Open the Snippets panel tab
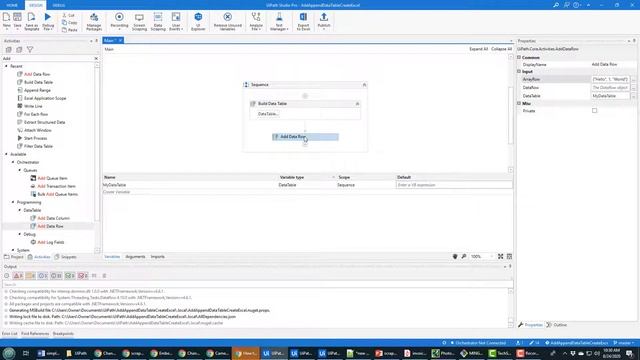Viewport: 640px width, 360px height. [x=66, y=257]
